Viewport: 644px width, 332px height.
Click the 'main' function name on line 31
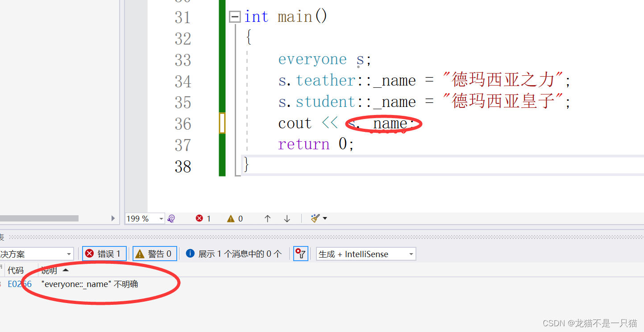tap(295, 17)
